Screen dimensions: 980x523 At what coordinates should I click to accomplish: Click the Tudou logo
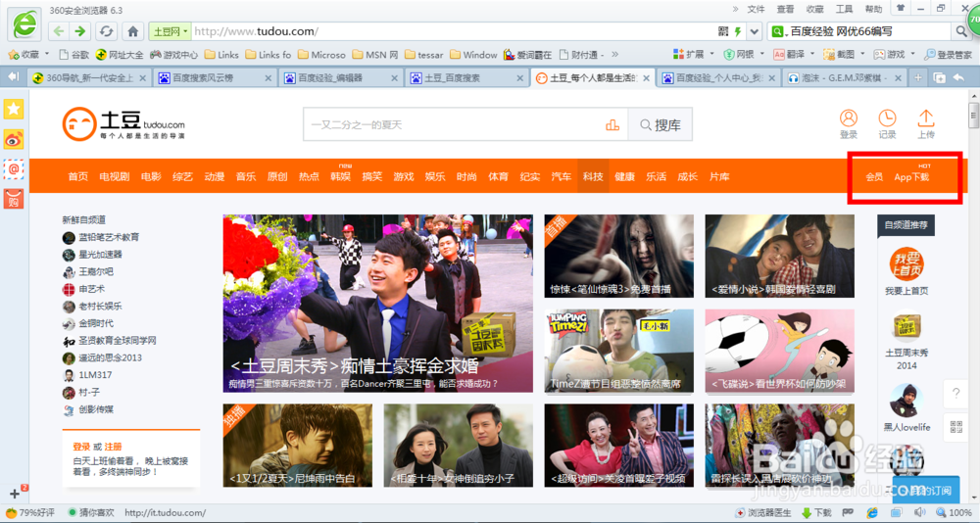(123, 123)
